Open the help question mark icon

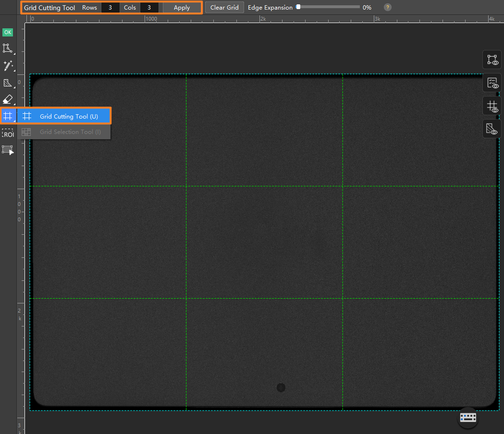point(388,7)
